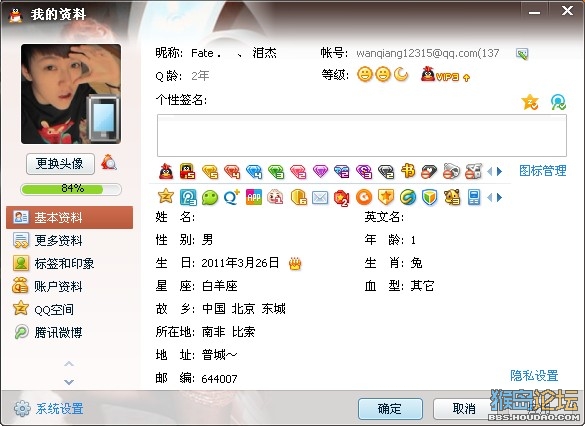The height and width of the screenshot is (426, 585).
Task: Click the pink diamond level 2 badge
Action: (298, 172)
